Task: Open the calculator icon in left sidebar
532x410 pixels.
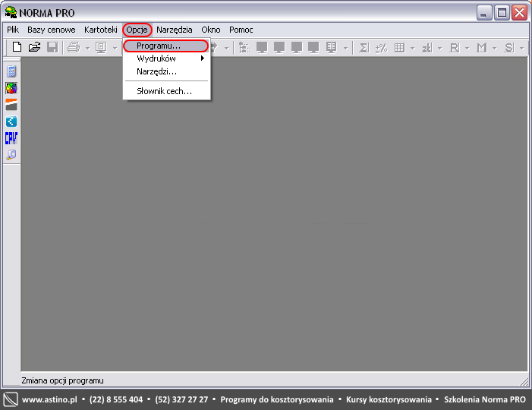Action: (x=11, y=71)
